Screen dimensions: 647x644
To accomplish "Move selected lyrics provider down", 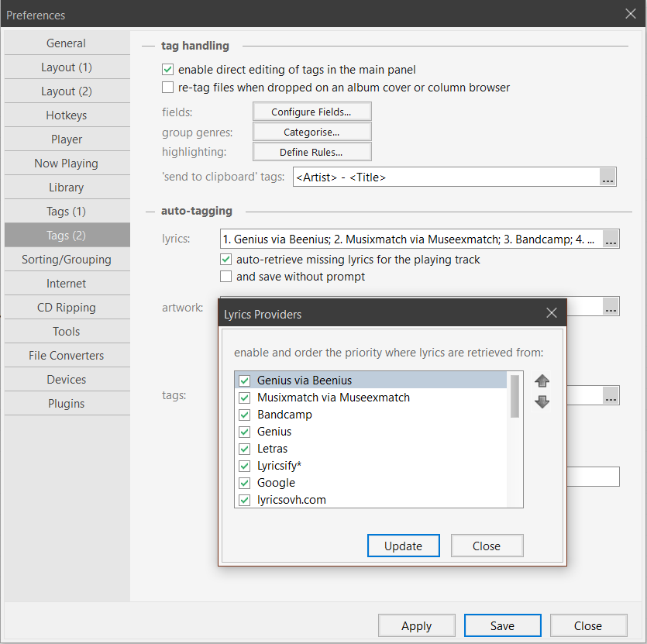I will pos(542,401).
